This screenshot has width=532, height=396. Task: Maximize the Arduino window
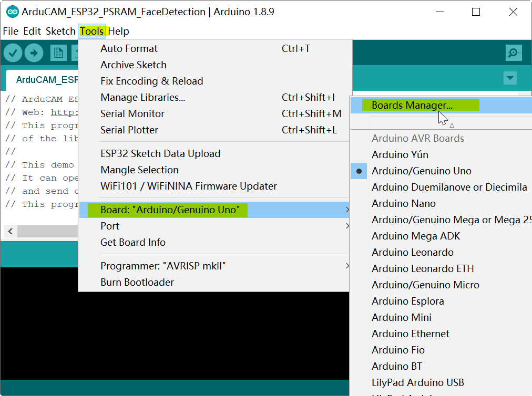(476, 12)
